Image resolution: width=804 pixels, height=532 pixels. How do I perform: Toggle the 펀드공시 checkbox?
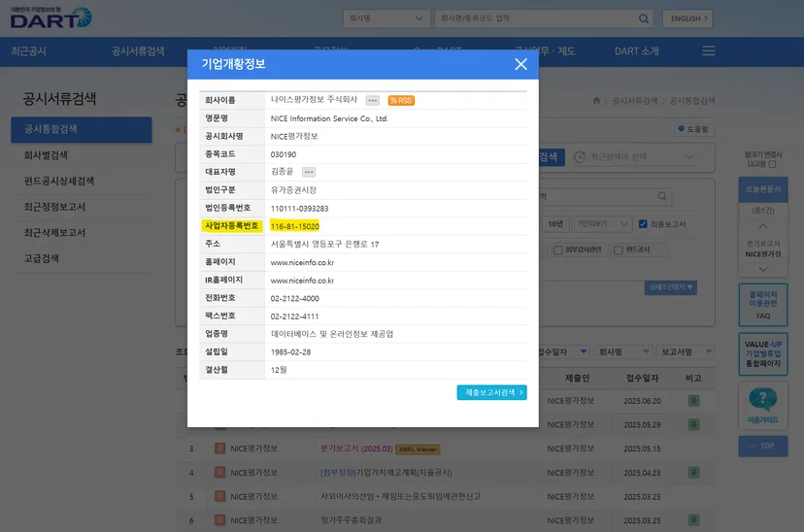(x=619, y=250)
